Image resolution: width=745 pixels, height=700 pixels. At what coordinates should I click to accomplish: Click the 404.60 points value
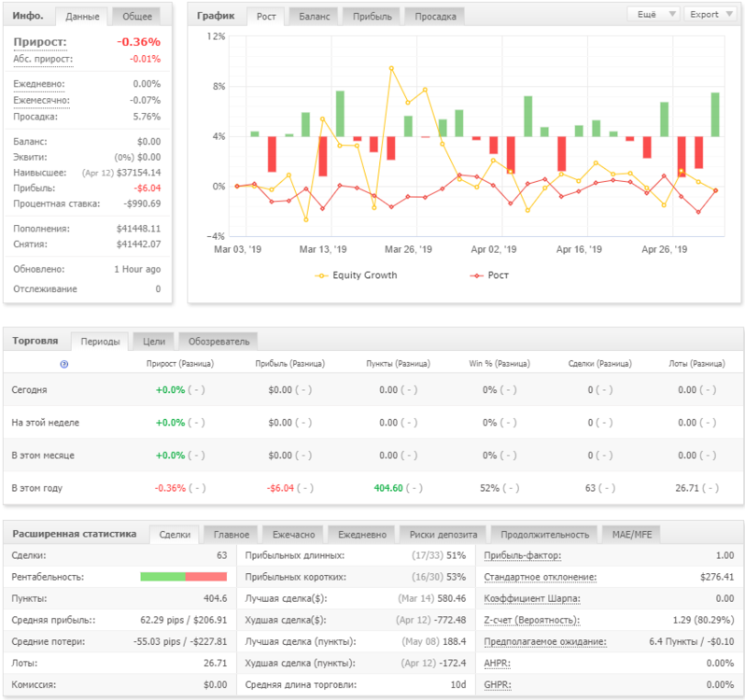pos(388,488)
